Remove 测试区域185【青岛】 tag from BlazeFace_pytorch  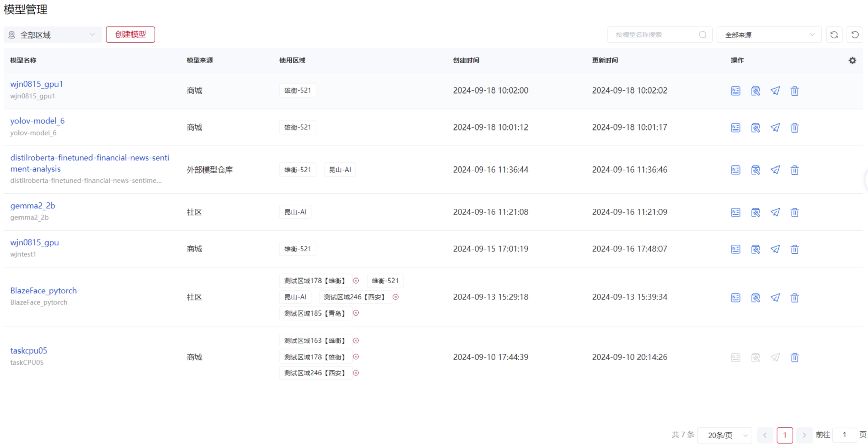pos(356,313)
